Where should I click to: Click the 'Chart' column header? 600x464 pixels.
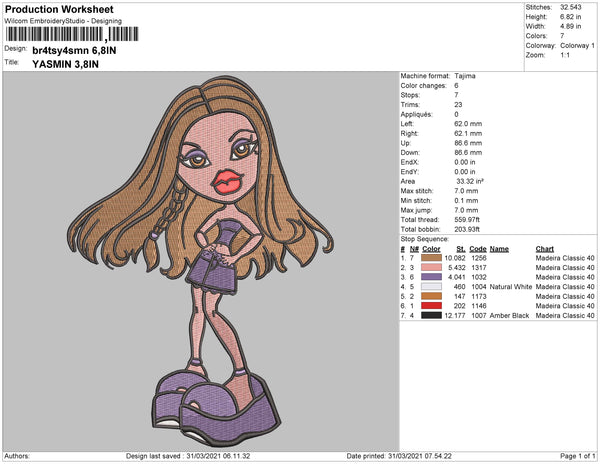(545, 249)
